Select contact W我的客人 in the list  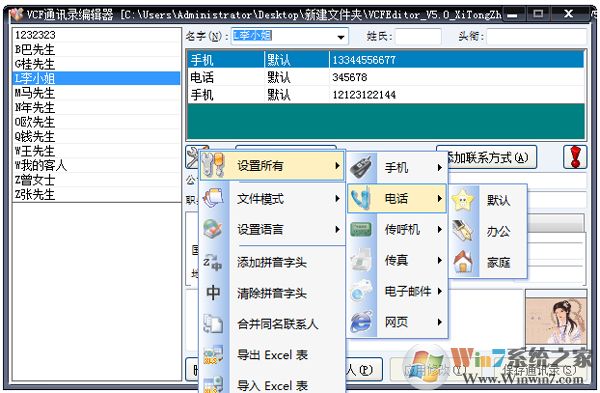tap(97, 165)
